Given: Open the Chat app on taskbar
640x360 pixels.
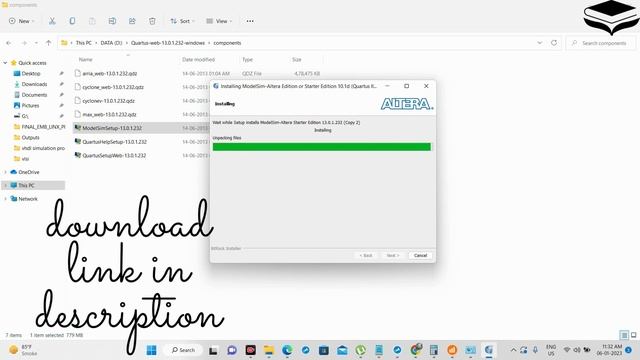Looking at the screenshot, I should (x=232, y=350).
